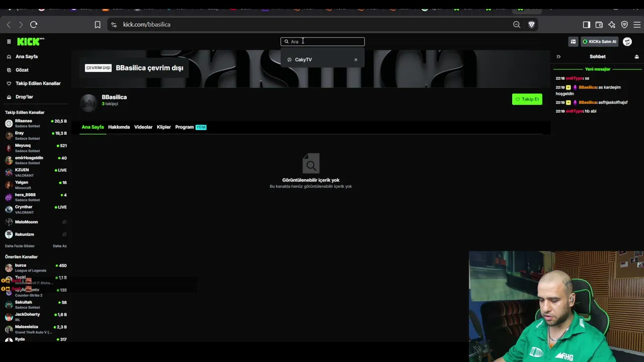644x362 pixels.
Task: Open Maleeeleiza's Grand Theft Auto channel
Action: pyautogui.click(x=35, y=329)
